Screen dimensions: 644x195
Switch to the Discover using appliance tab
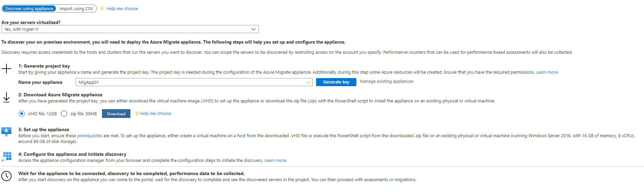(x=29, y=8)
